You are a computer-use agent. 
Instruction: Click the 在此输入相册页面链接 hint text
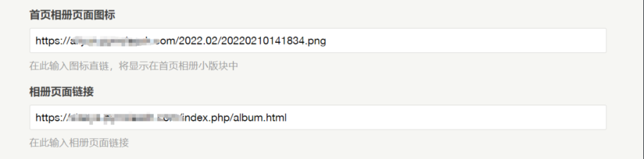(79, 143)
